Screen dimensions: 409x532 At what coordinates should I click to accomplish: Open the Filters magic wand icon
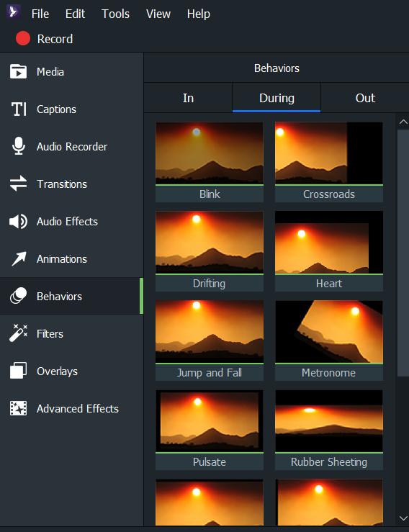(18, 333)
